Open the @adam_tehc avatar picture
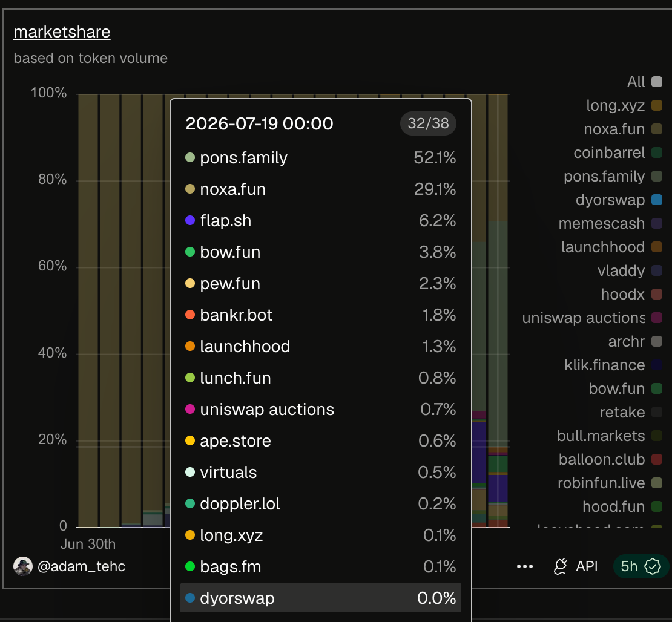Image resolution: width=672 pixels, height=622 pixels. (x=23, y=566)
